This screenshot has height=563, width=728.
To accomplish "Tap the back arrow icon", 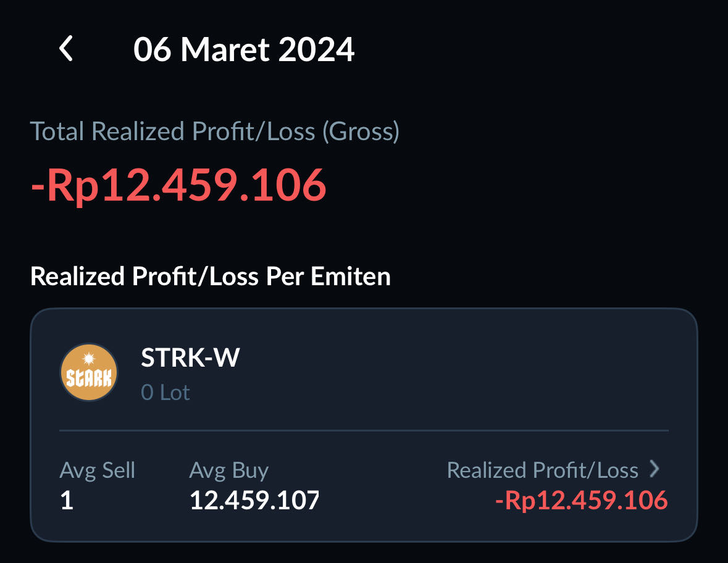I will click(x=66, y=49).
